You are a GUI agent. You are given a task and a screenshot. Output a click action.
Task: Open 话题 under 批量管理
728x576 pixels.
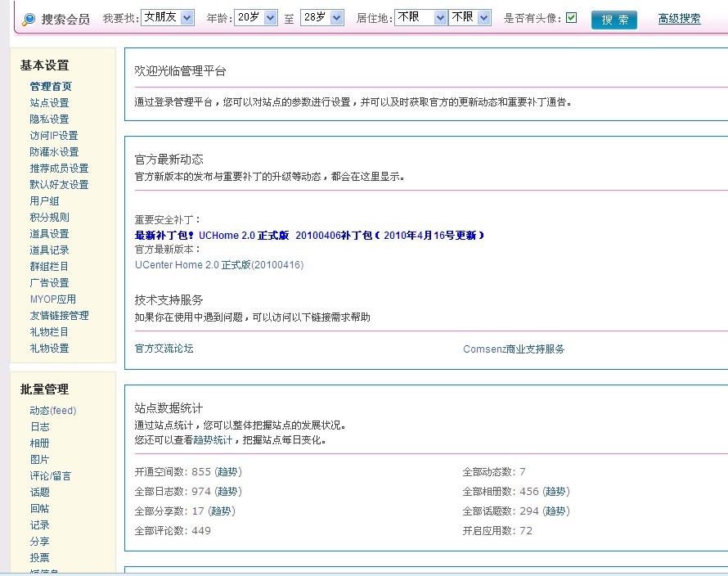coord(39,492)
